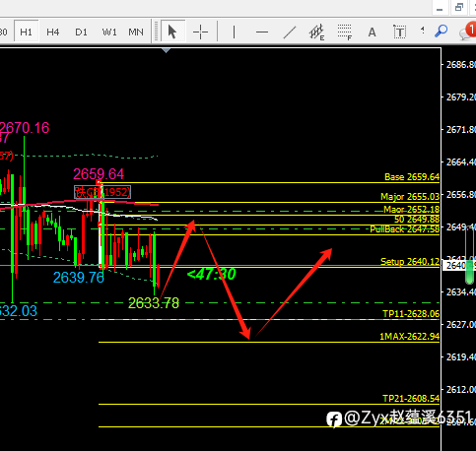Click the 2659.64 pink price label
The width and height of the screenshot is (476, 451).
tap(99, 174)
